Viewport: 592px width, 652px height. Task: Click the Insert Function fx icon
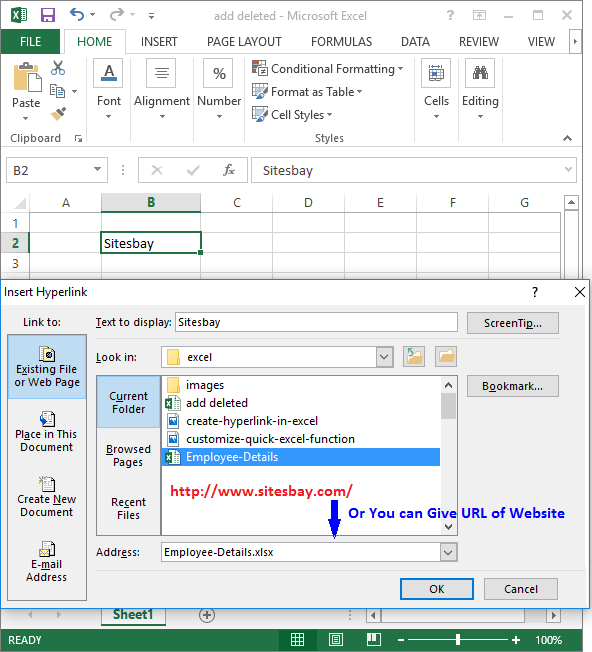point(229,170)
